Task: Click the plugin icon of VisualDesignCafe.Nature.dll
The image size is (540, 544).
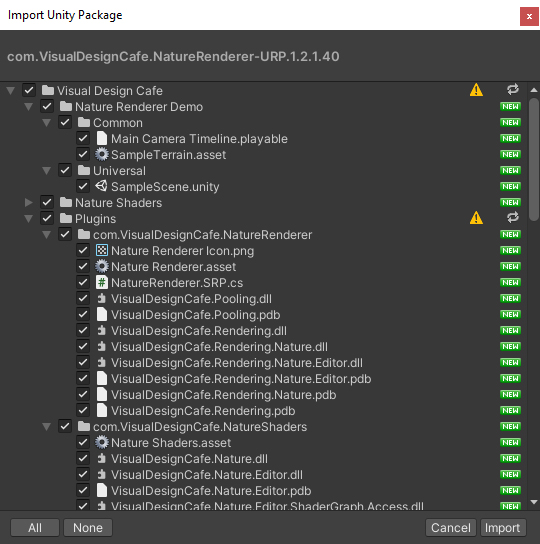Action: (x=101, y=458)
